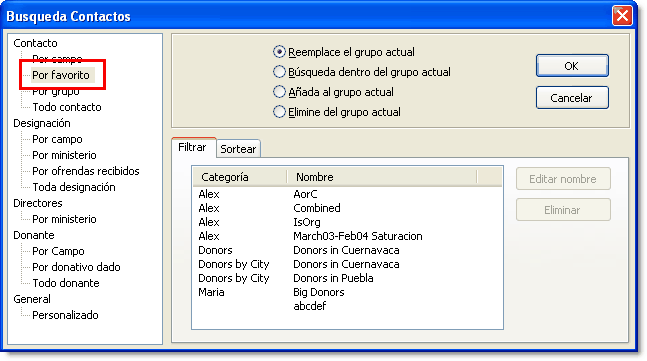Choose 'Por Campo' under Donante
Screen dimensions: 647x361
pos(58,251)
